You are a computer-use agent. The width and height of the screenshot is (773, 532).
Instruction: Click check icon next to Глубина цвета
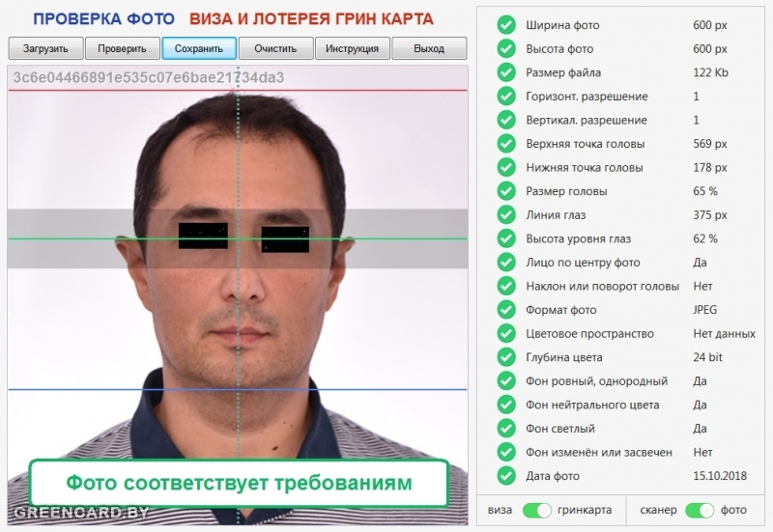point(505,357)
